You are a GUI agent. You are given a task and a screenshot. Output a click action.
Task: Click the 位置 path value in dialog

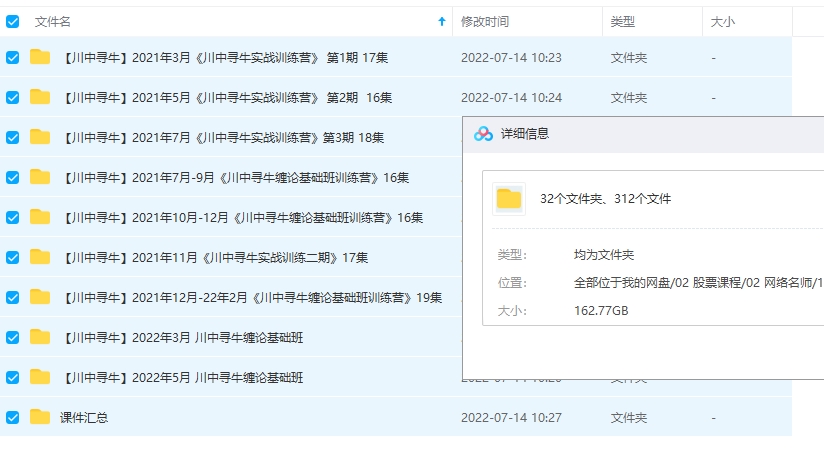(698, 283)
